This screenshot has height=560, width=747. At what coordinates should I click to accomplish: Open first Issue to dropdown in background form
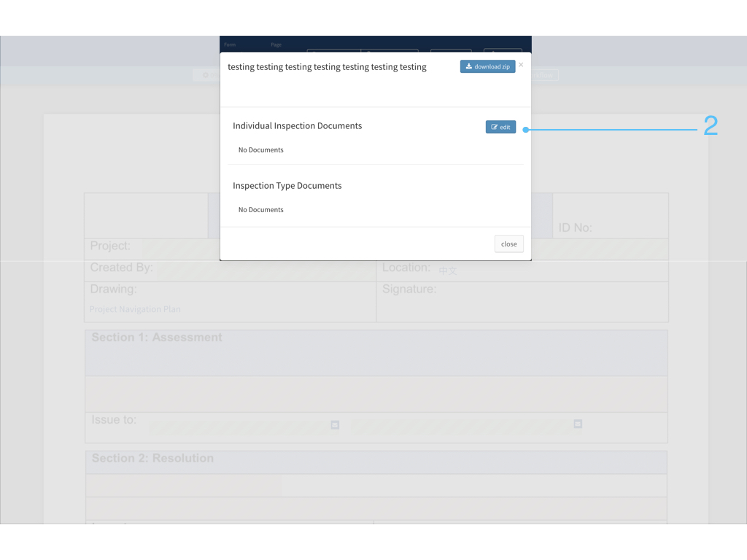pos(335,425)
